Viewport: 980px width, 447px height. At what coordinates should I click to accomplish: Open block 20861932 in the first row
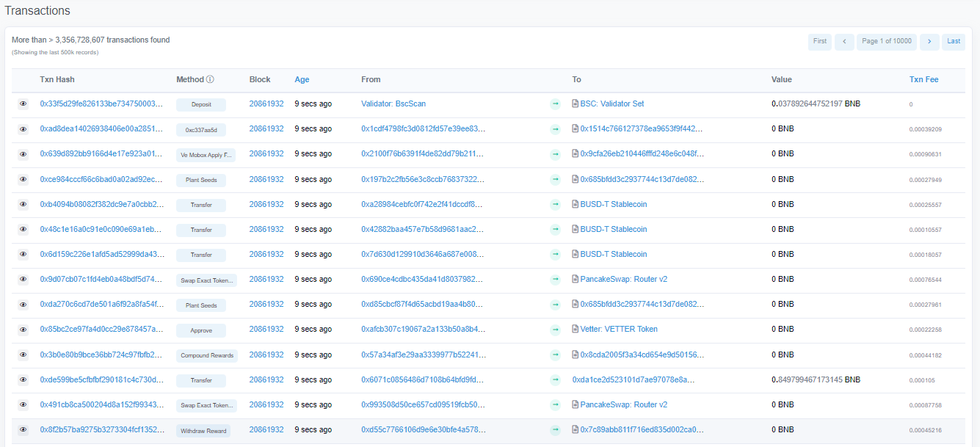[x=266, y=104]
